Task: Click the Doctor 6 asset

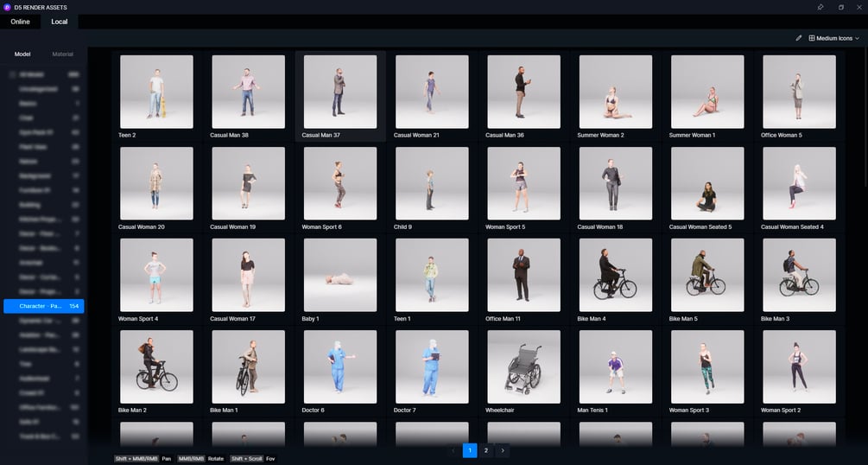Action: 340,367
